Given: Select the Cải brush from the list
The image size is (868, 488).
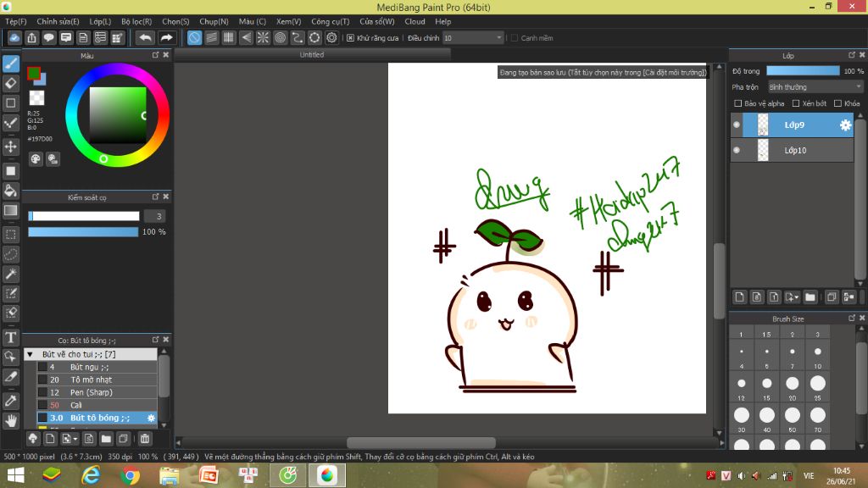Looking at the screenshot, I should coord(97,405).
